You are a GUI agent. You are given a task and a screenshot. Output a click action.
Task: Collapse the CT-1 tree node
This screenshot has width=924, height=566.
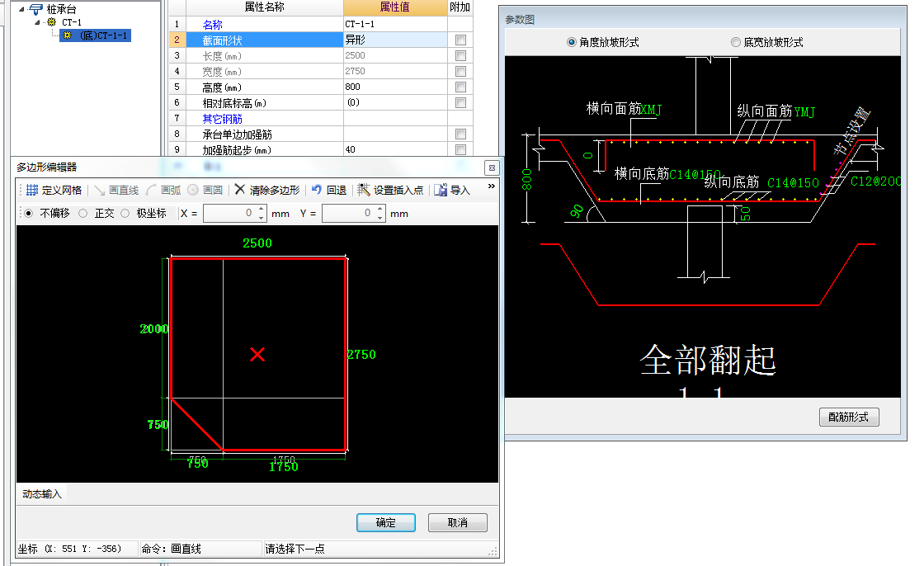[37, 22]
